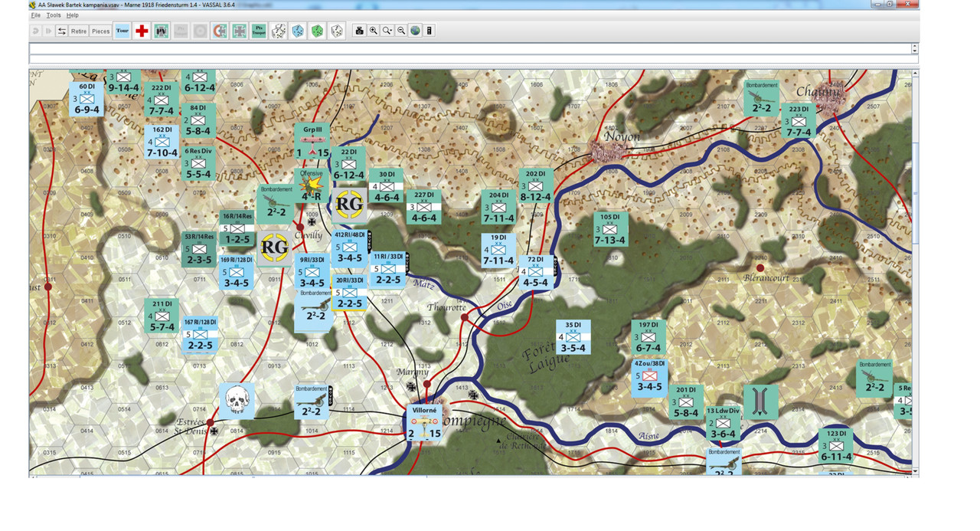Select the 72 DI counter
This screenshot has width=980, height=531.
[x=535, y=272]
